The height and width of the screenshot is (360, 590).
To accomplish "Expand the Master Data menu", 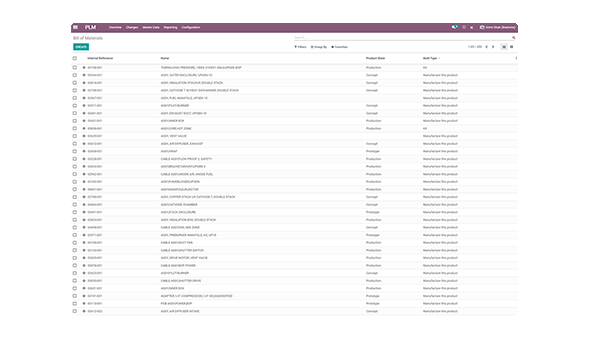I will tap(151, 27).
